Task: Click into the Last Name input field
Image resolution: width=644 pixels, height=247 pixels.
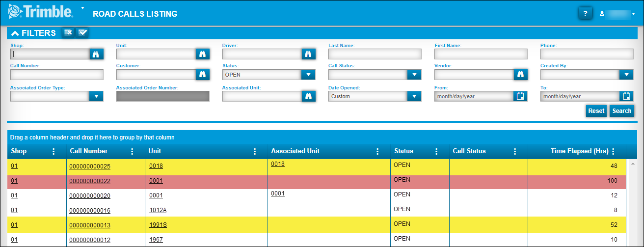Action: coord(375,54)
